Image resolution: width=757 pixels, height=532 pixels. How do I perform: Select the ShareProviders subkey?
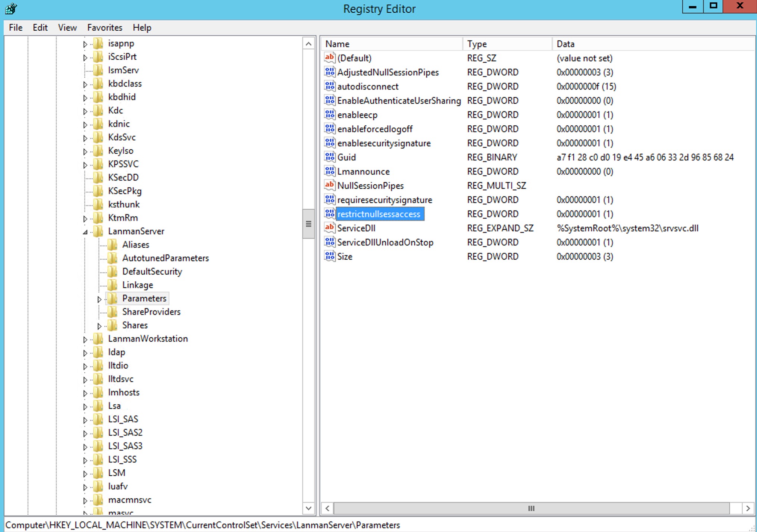pos(151,312)
